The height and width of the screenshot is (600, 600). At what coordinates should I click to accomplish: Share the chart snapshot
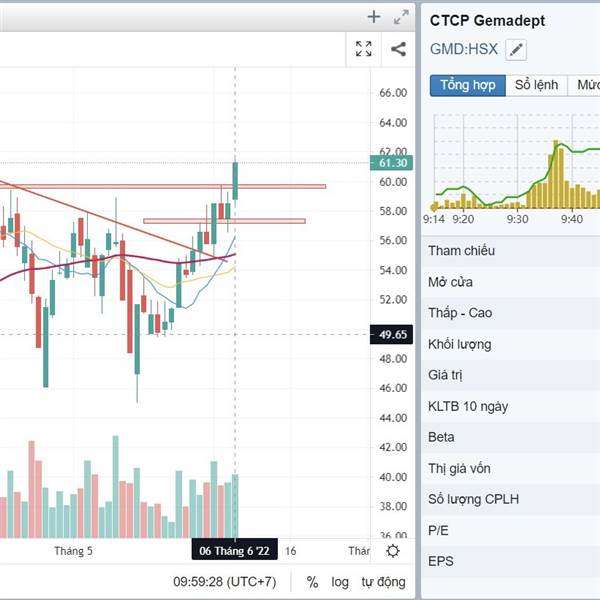coord(398,49)
